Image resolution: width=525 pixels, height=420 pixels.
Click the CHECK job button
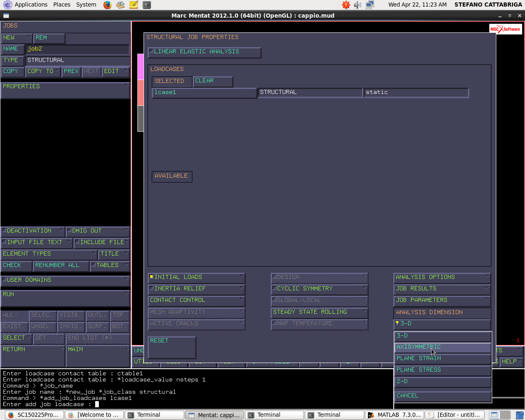[x=16, y=266]
